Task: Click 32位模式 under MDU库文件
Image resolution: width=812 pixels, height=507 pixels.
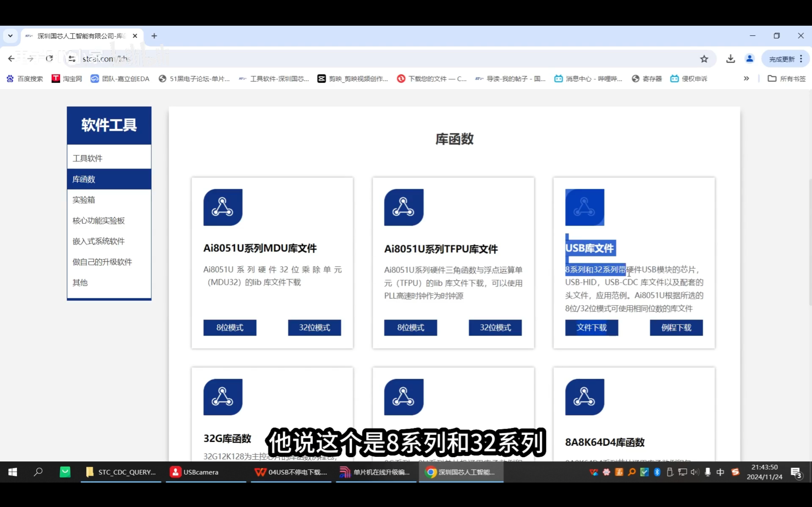Action: click(314, 328)
